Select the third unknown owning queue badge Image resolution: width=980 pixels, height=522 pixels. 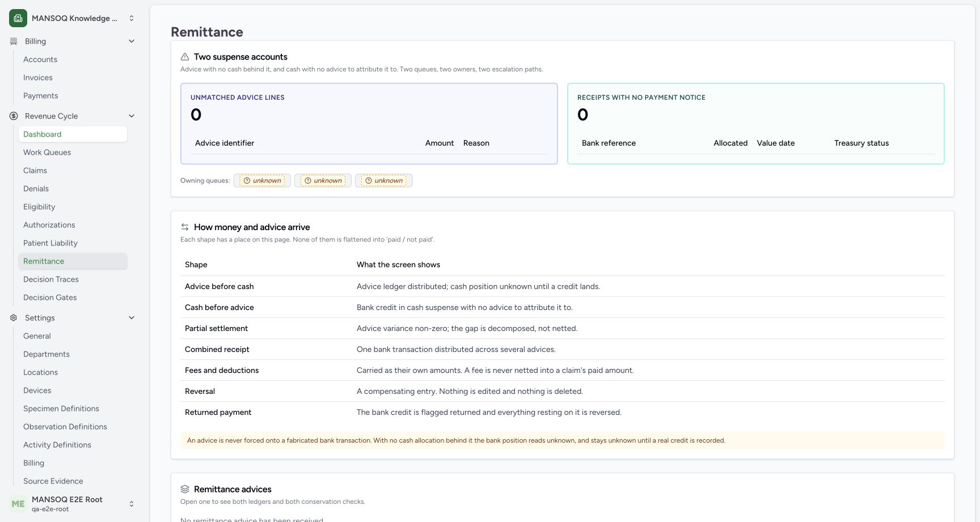[x=384, y=181]
